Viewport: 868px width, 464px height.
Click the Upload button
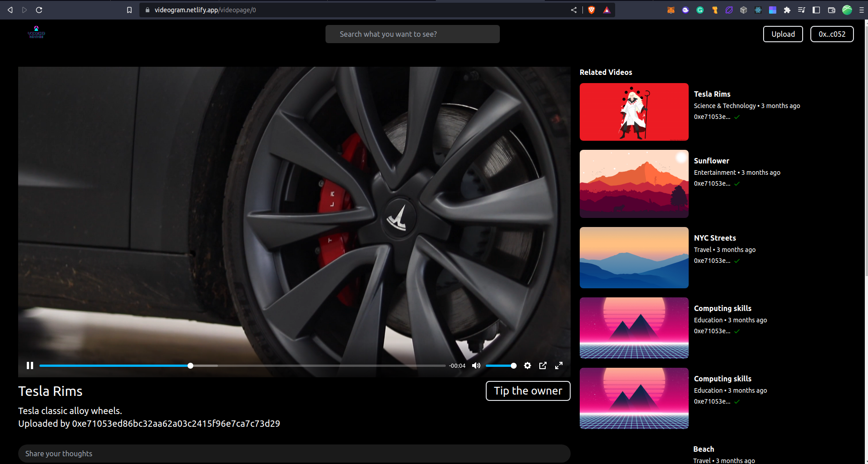click(x=783, y=34)
